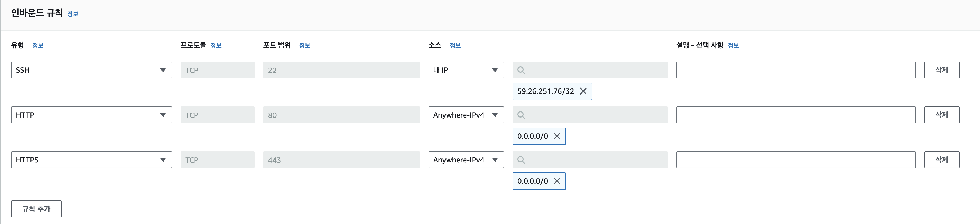The height and width of the screenshot is (224, 980).
Task: Click the SSH source search field
Action: pos(590,70)
